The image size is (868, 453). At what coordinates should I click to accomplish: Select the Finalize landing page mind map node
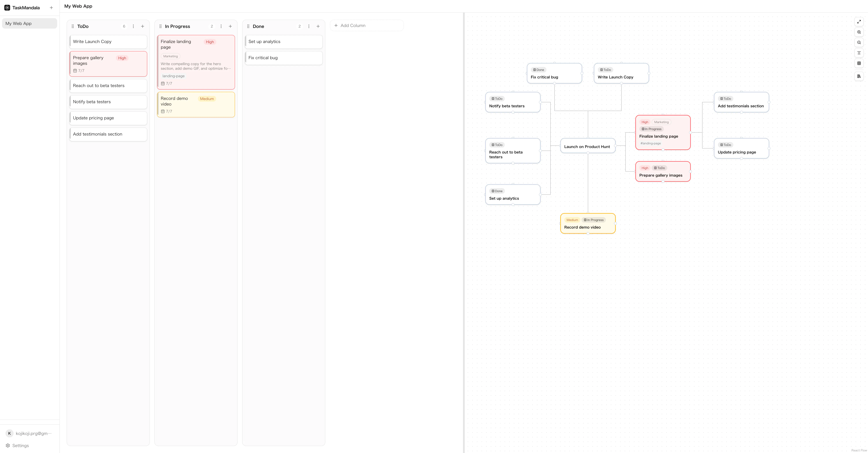[663, 133]
